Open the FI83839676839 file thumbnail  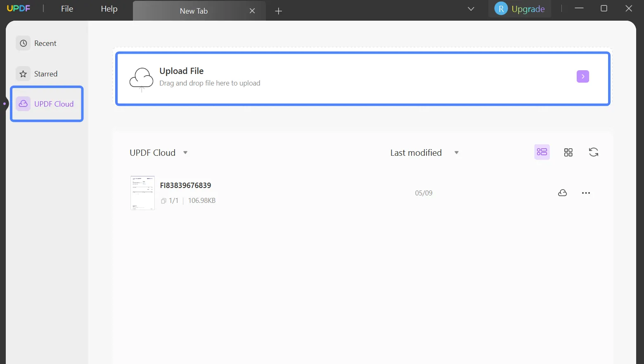click(x=142, y=193)
